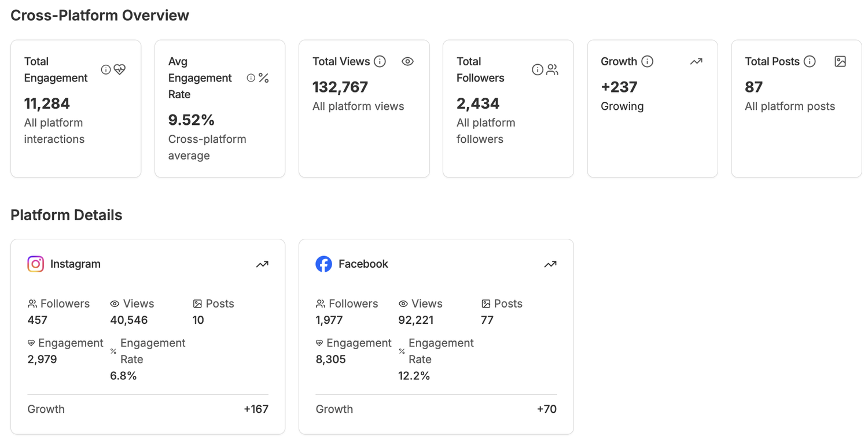Viewport: 868px width, 444px height.
Task: Click the Instagram Growth +167 value
Action: coord(256,409)
